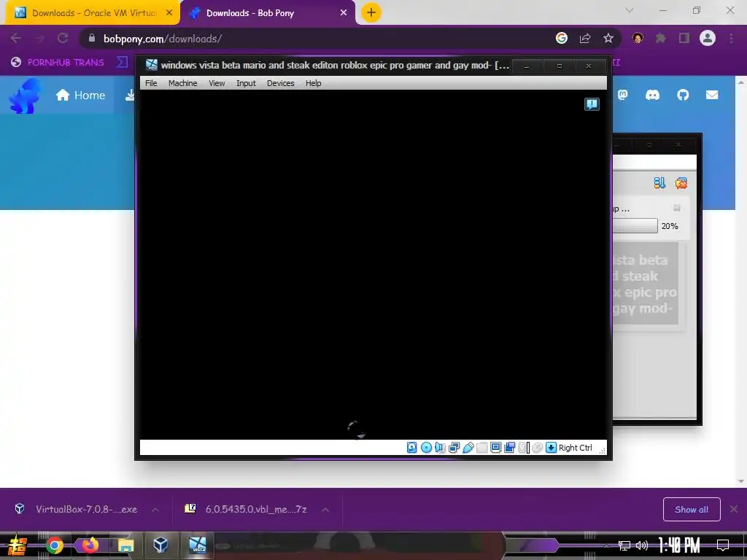The width and height of the screenshot is (747, 560).
Task: Open the Mastodon link icon on Bob Pony site
Action: click(623, 95)
